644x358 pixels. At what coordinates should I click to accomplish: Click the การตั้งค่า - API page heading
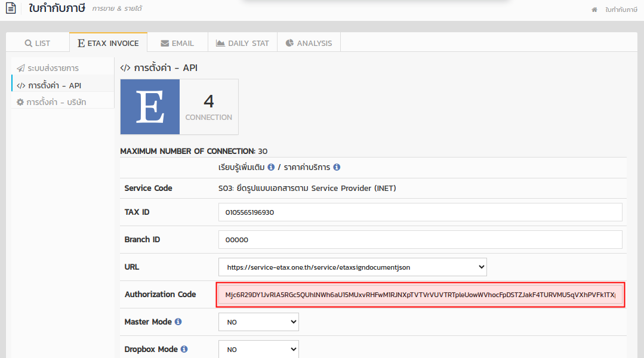click(x=159, y=68)
